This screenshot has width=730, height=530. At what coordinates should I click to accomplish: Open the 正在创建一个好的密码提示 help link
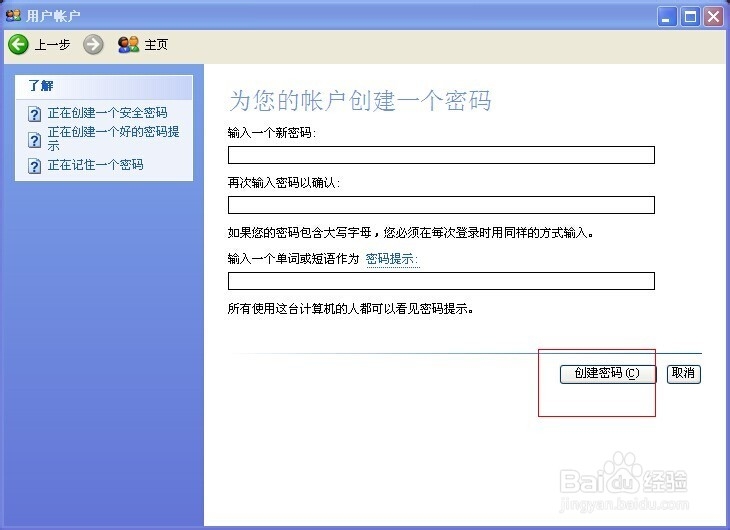(x=113, y=138)
